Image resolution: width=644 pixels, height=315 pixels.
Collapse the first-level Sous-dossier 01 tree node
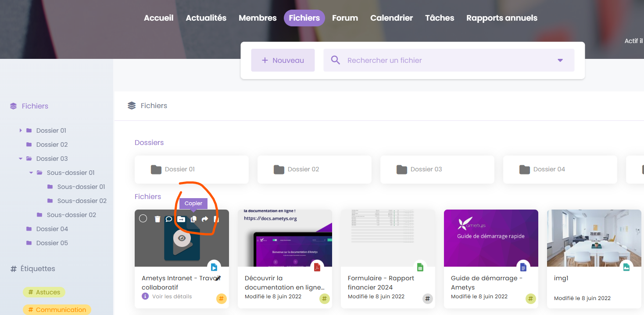31,173
